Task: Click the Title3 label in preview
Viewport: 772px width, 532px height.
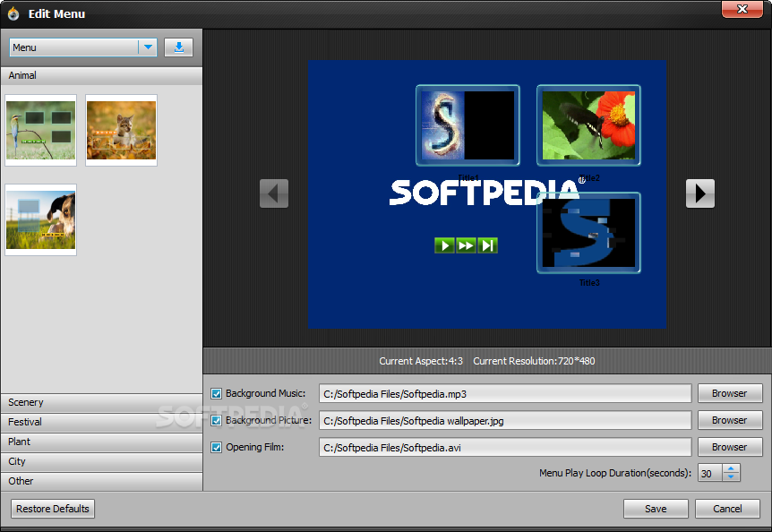Action: [589, 282]
